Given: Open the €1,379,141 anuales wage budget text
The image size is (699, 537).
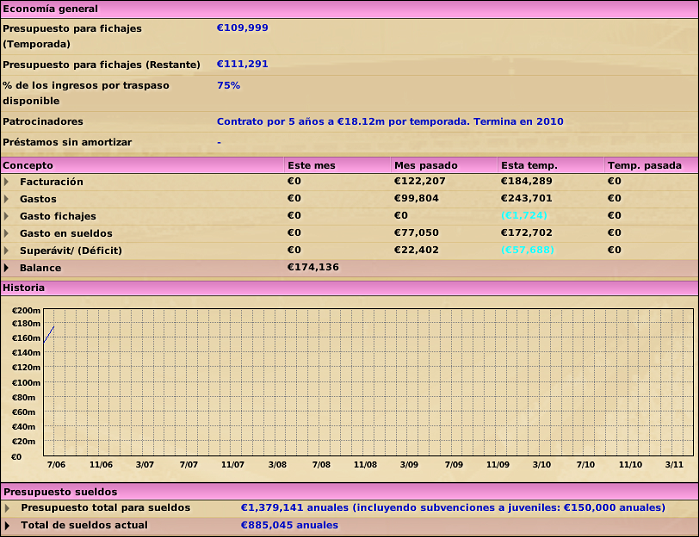Looking at the screenshot, I should (x=453, y=508).
